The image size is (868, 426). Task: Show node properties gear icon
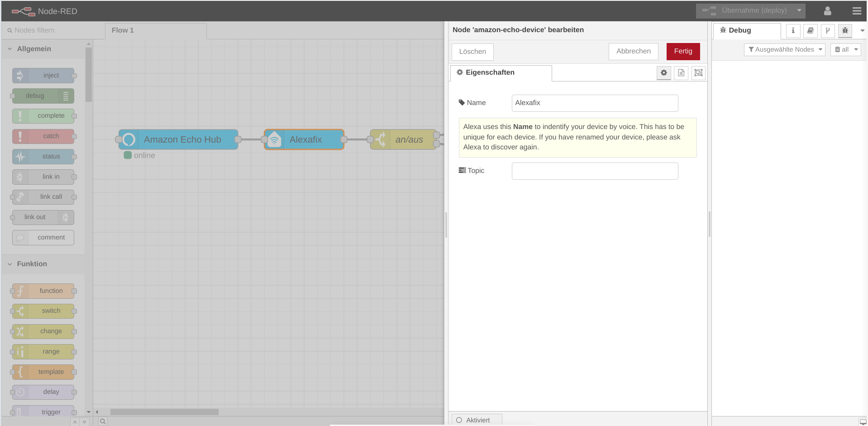tap(664, 73)
